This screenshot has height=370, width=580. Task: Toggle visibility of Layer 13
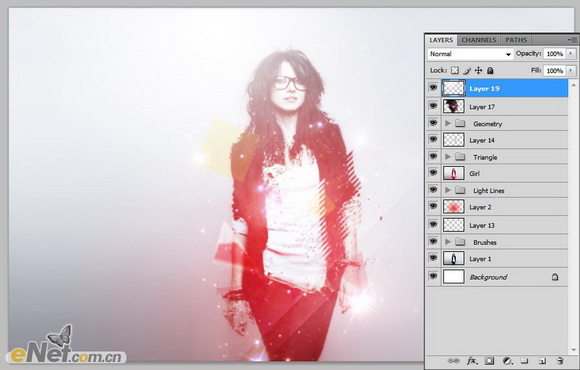click(x=433, y=224)
